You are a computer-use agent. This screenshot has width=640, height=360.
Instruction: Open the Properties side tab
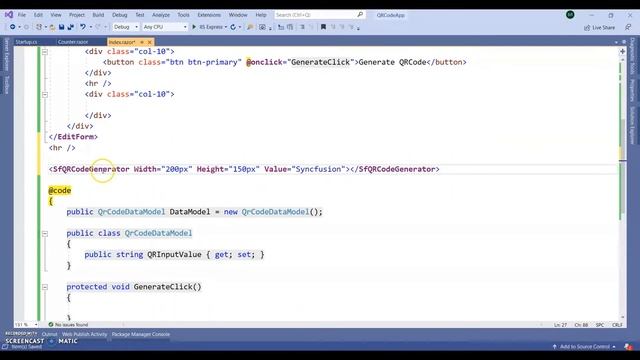632,90
